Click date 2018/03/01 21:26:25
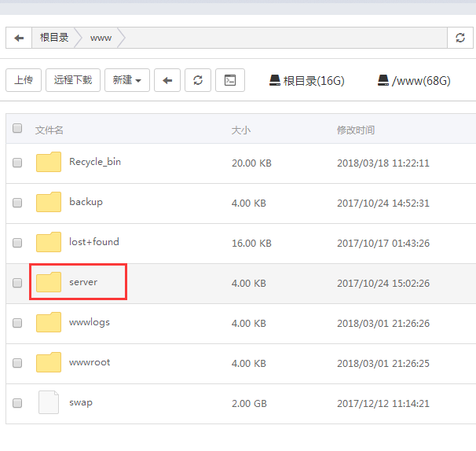Image resolution: width=476 pixels, height=451 pixels. coord(383,364)
